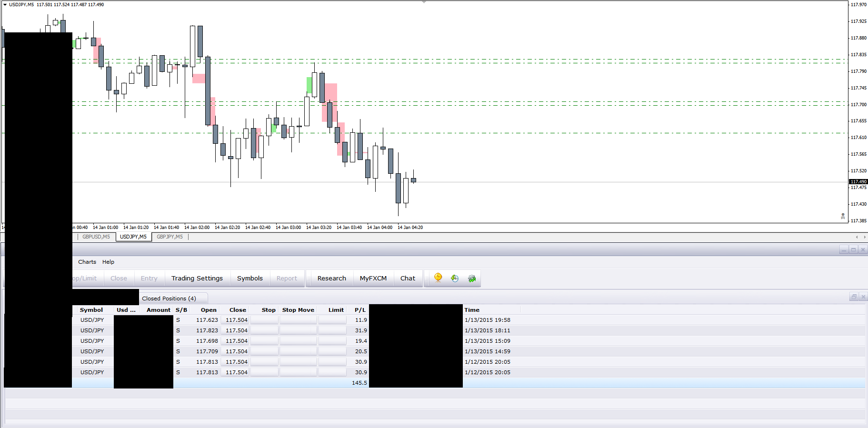Click the skull icon on the chart corner

(843, 217)
